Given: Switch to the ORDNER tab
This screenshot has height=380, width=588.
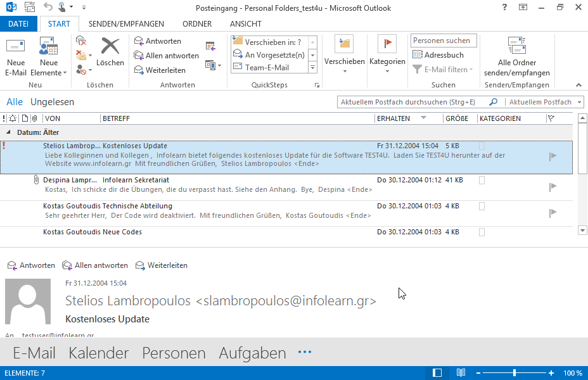Looking at the screenshot, I should (197, 23).
